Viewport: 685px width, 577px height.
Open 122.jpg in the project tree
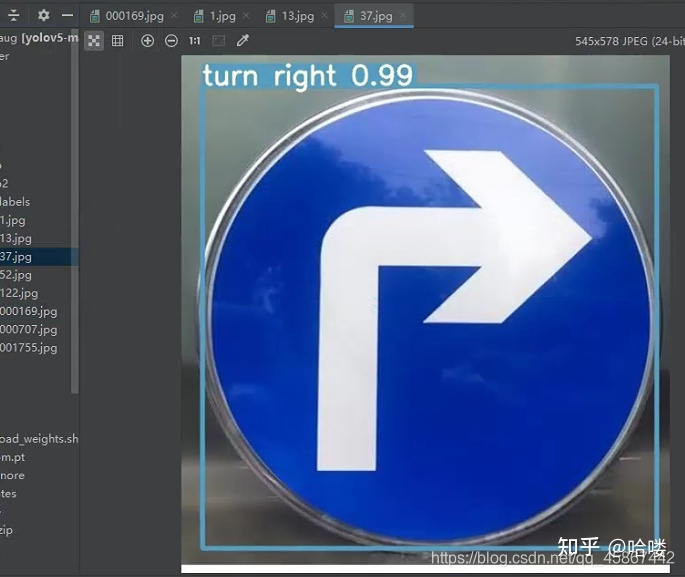pos(19,293)
